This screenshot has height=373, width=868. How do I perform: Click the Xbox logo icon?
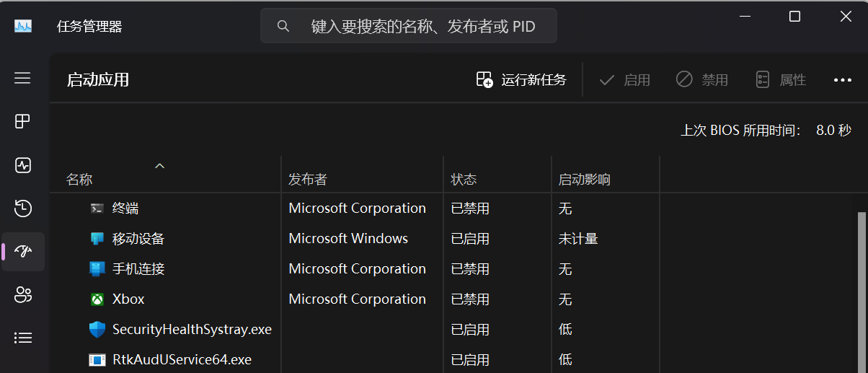97,299
